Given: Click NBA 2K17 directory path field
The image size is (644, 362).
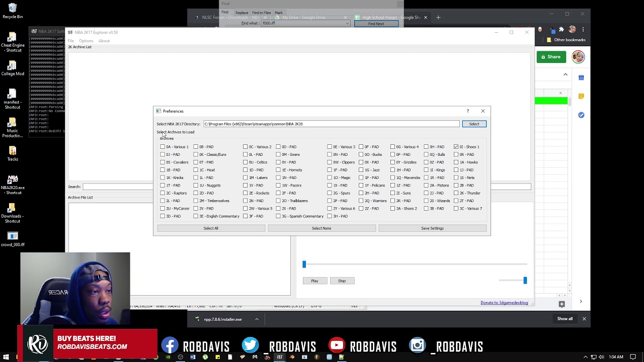Looking at the screenshot, I should pos(331,124).
